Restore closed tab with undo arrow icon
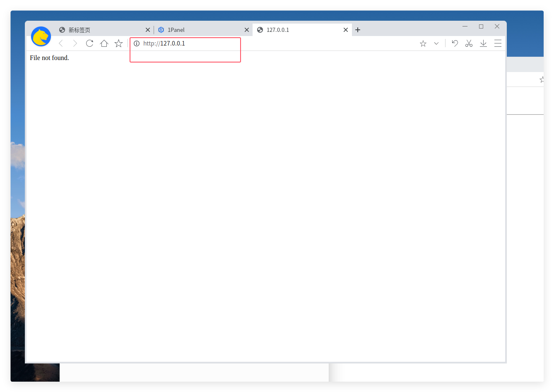Screen dimensions: 554x392 click(x=455, y=43)
